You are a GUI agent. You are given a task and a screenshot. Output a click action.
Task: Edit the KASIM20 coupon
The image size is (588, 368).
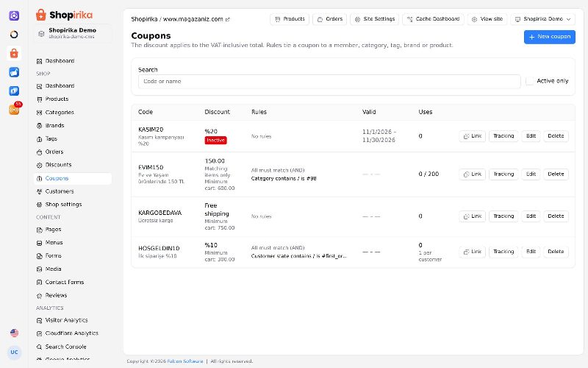pos(531,136)
